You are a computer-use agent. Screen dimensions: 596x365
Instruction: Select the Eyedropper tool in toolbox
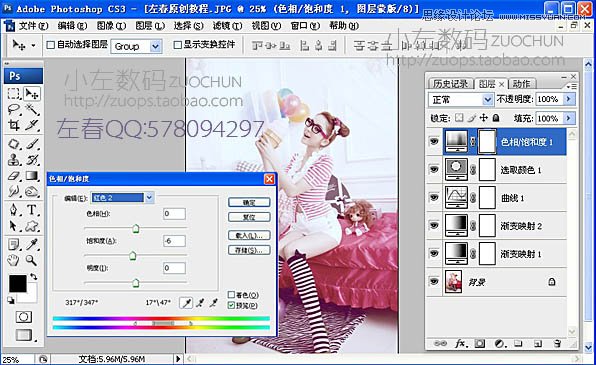(x=32, y=244)
